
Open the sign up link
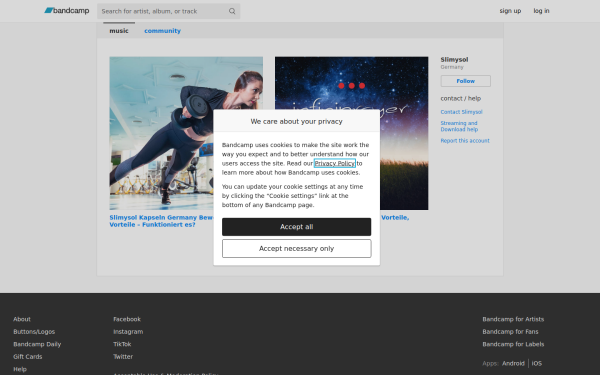[510, 11]
